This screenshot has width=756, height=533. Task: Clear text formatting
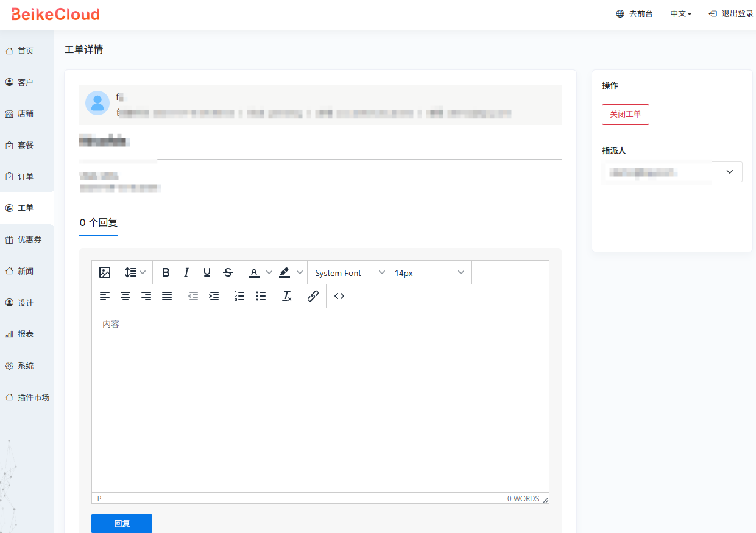point(287,296)
